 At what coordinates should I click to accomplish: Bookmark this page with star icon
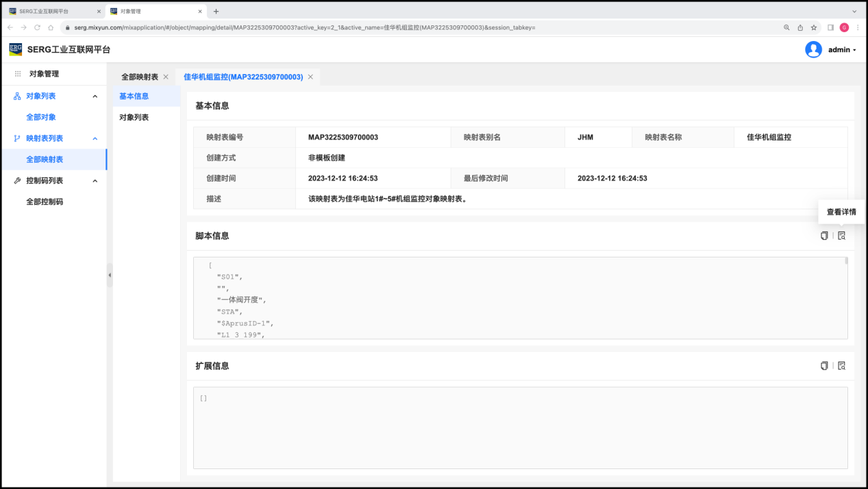pos(814,27)
